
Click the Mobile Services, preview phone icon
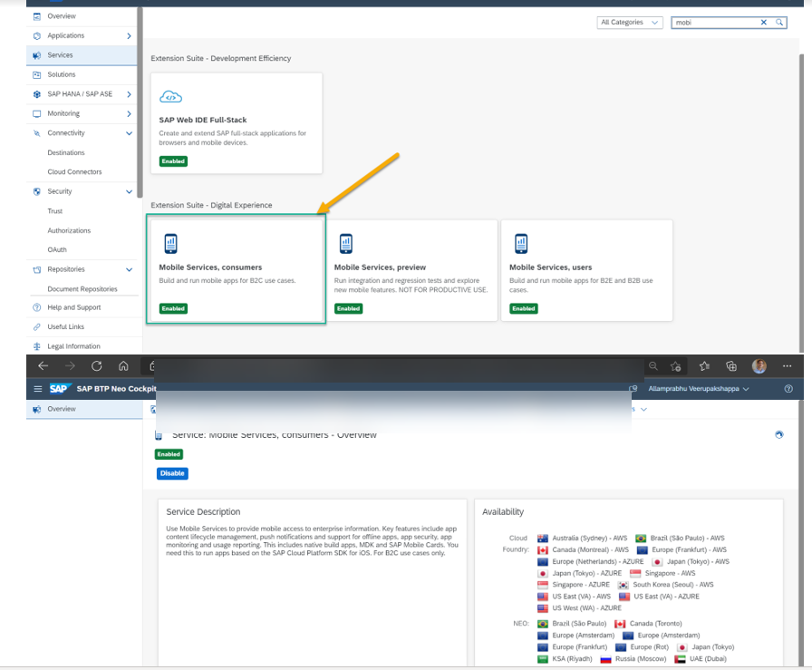coord(346,244)
